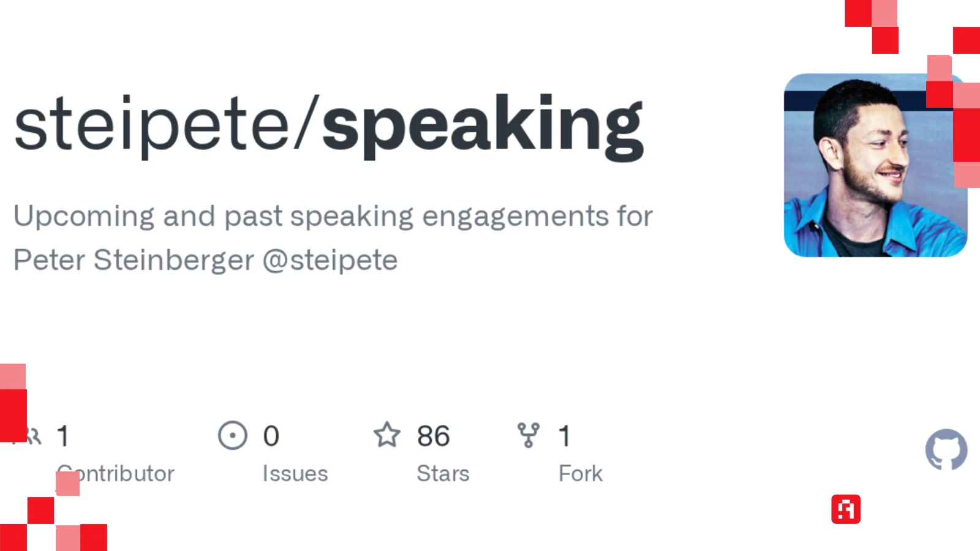Click the contributor count number 1
980x551 pixels.
click(62, 436)
